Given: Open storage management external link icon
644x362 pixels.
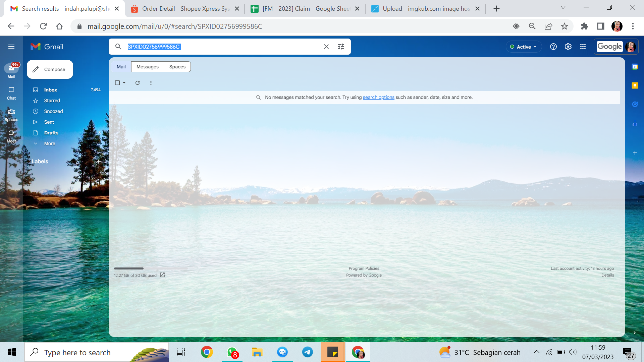Looking at the screenshot, I should 162,275.
